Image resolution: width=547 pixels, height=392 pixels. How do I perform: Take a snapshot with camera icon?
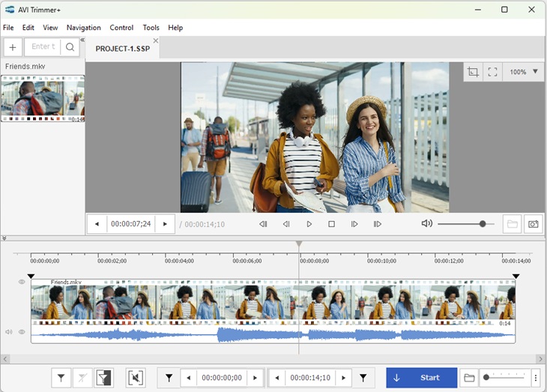tap(533, 224)
